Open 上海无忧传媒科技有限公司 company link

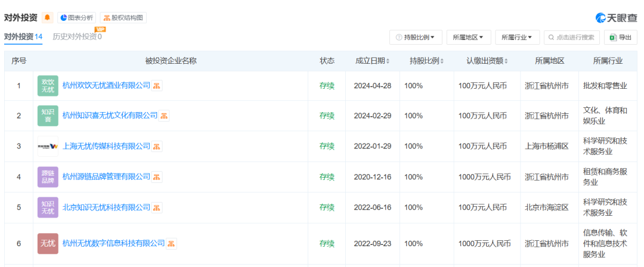click(x=106, y=146)
